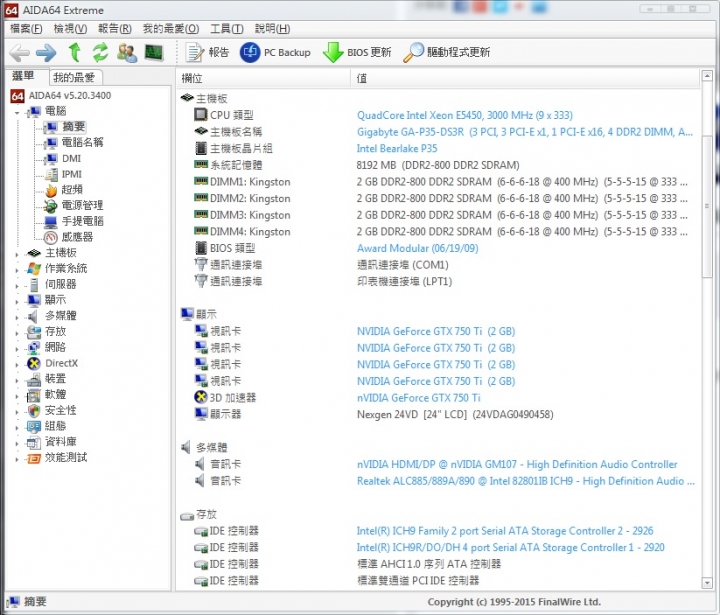Open the 檢視(V) menu

pyautogui.click(x=70, y=28)
